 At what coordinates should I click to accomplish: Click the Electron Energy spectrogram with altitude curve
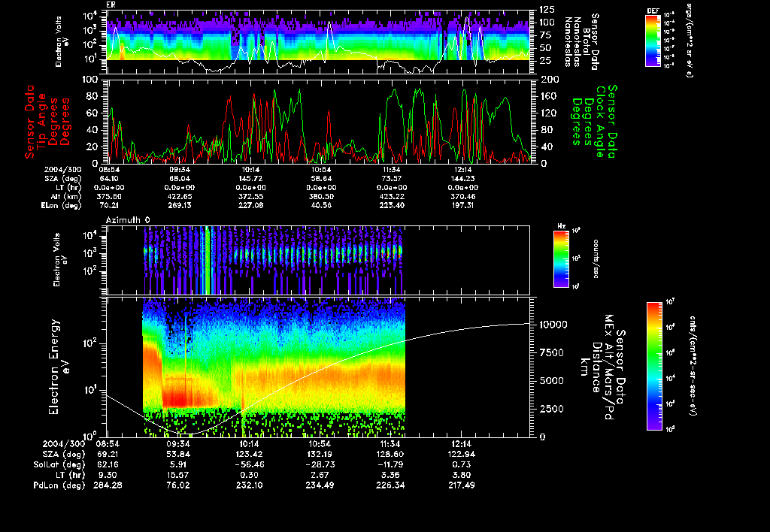[x=318, y=367]
